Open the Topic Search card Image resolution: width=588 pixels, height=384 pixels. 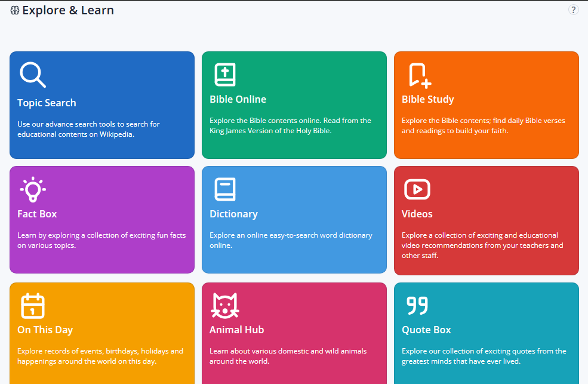click(101, 105)
